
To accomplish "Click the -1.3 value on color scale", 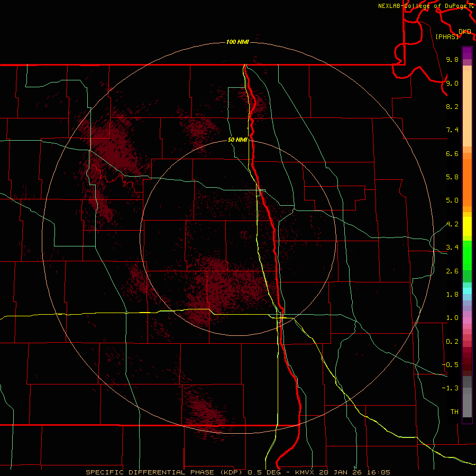I will click(x=450, y=388).
